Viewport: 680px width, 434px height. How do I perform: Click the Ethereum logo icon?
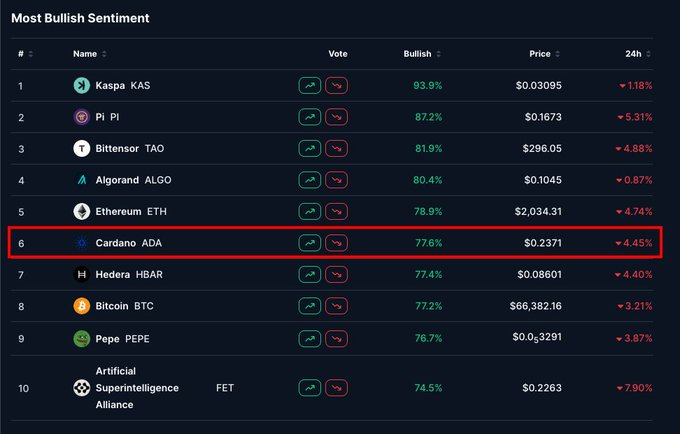coord(81,212)
